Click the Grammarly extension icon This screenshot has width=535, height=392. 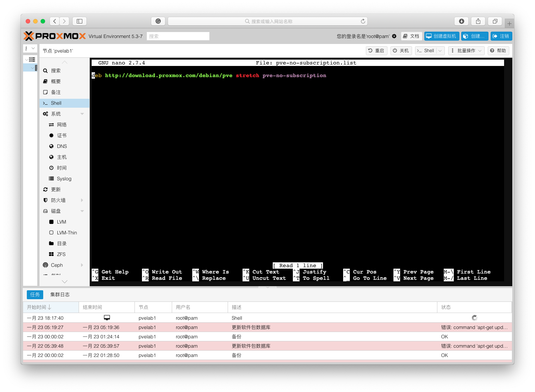tap(158, 21)
